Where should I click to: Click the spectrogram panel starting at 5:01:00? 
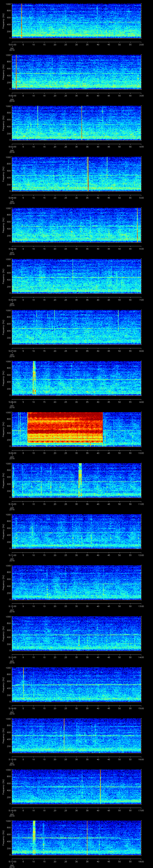77,21
